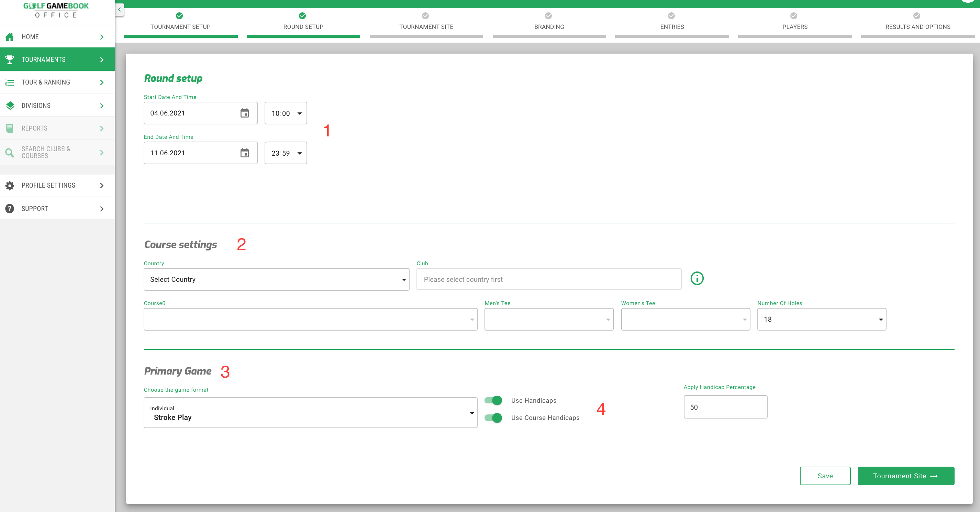Click the Entries checkmark icon
The image size is (980, 512).
pyautogui.click(x=671, y=15)
